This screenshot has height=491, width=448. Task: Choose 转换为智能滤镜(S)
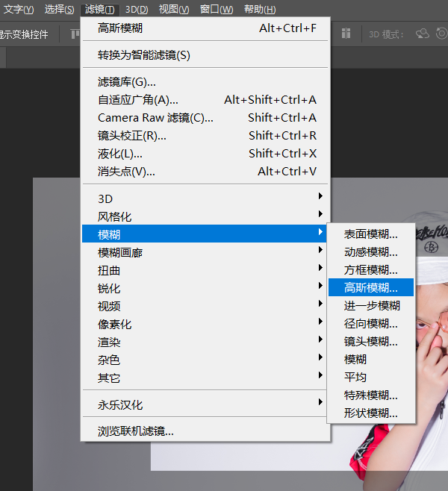click(x=205, y=55)
